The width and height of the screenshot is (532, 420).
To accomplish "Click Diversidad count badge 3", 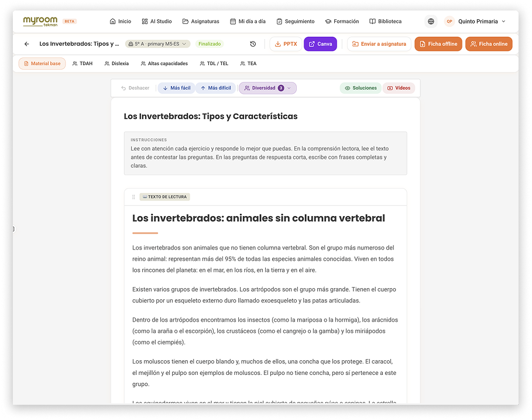I will tap(281, 88).
